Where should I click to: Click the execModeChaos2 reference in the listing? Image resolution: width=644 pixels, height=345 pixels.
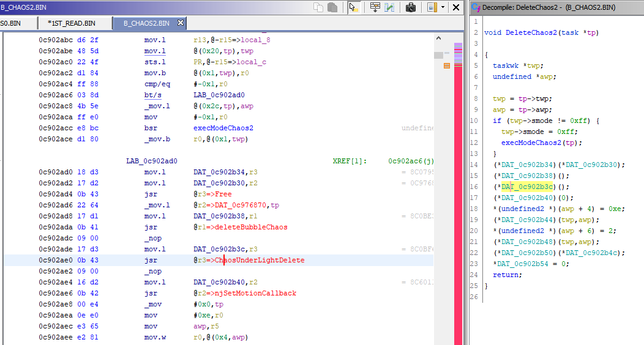click(x=223, y=128)
